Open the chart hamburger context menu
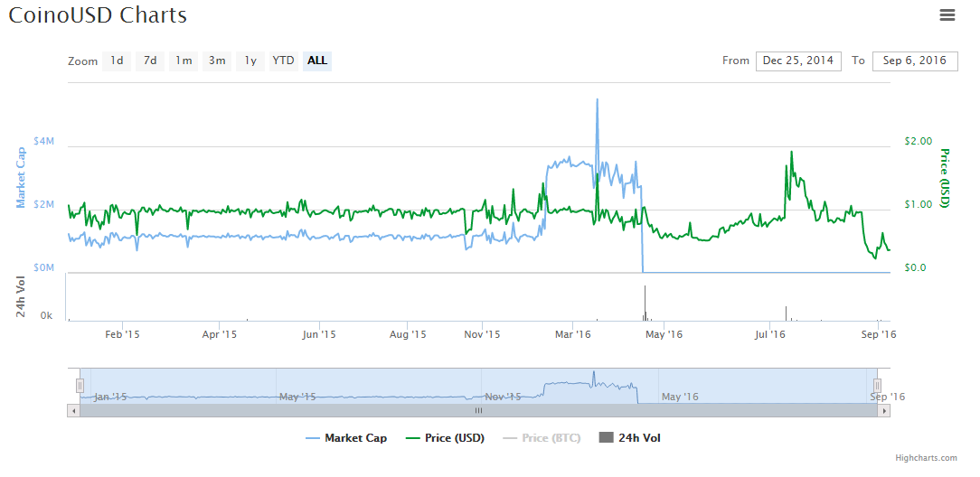The image size is (980, 477). tap(947, 14)
